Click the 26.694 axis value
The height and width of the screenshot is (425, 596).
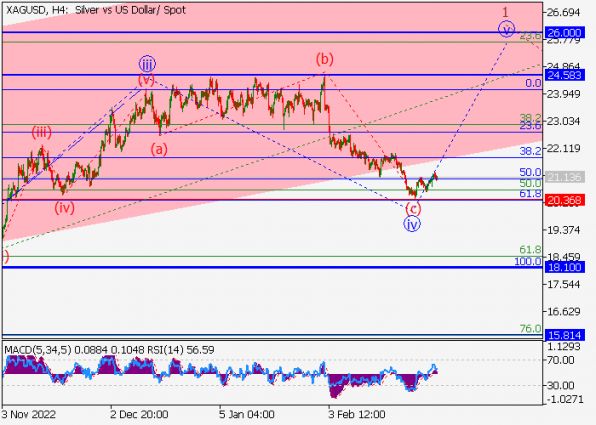[x=563, y=13]
